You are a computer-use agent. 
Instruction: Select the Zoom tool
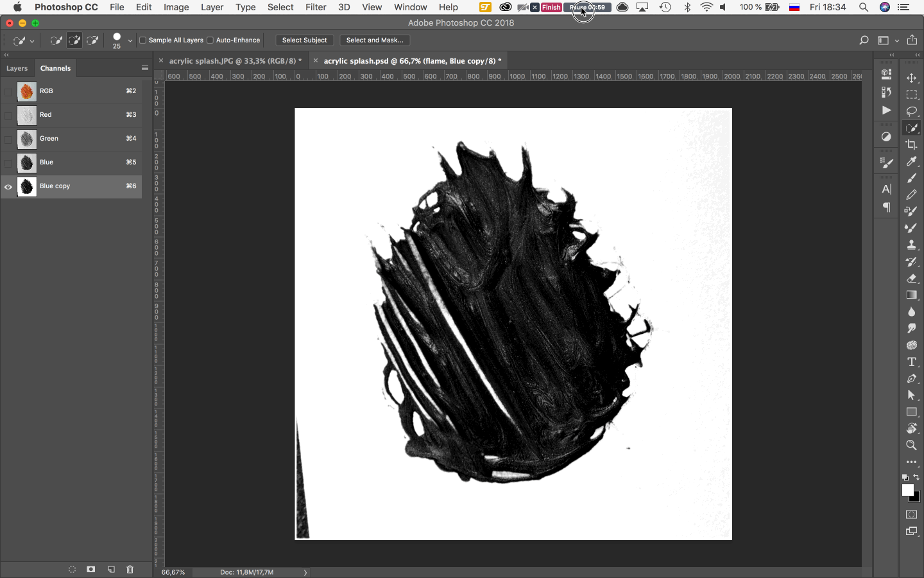(912, 445)
